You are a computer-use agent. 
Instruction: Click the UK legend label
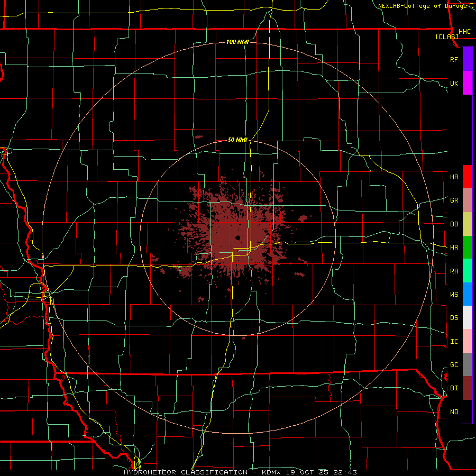coord(454,83)
